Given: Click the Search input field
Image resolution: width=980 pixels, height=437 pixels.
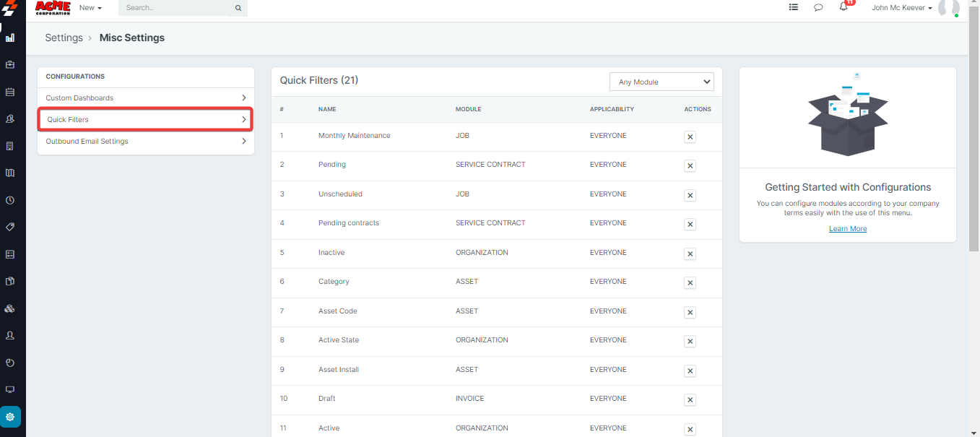Looking at the screenshot, I should [x=175, y=8].
